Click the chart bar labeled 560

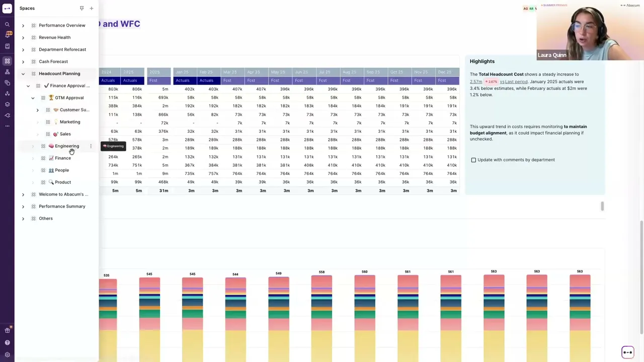tap(365, 318)
